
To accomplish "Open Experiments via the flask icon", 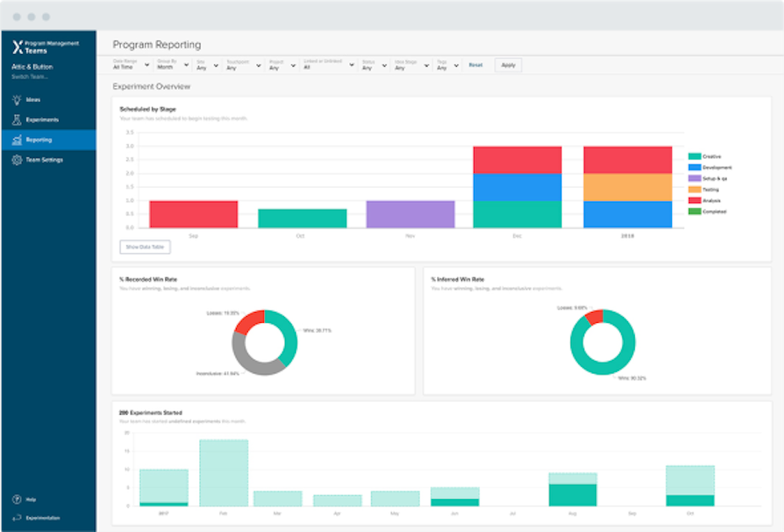I will click(16, 120).
